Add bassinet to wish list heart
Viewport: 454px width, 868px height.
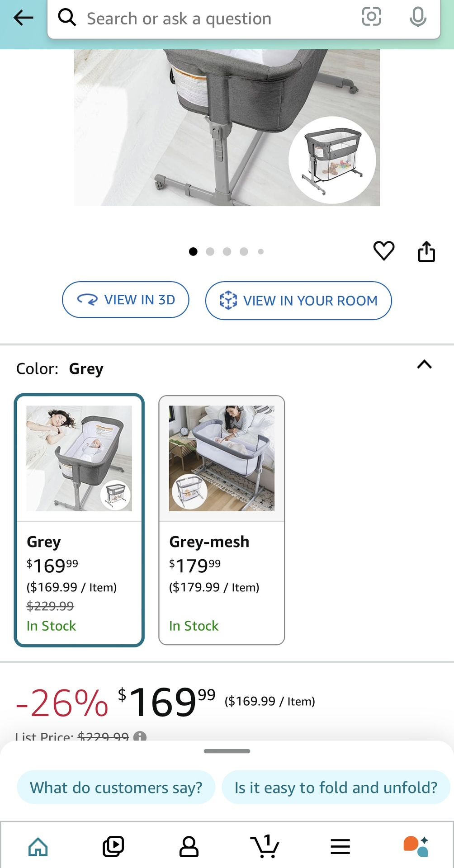pos(383,250)
